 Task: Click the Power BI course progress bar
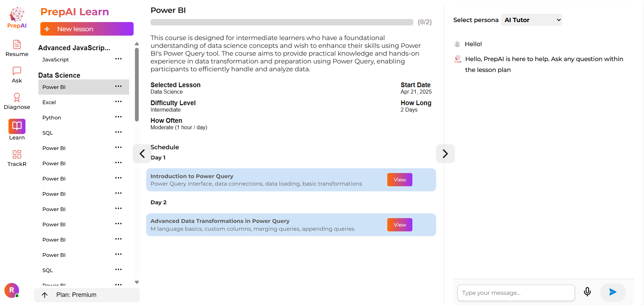281,22
